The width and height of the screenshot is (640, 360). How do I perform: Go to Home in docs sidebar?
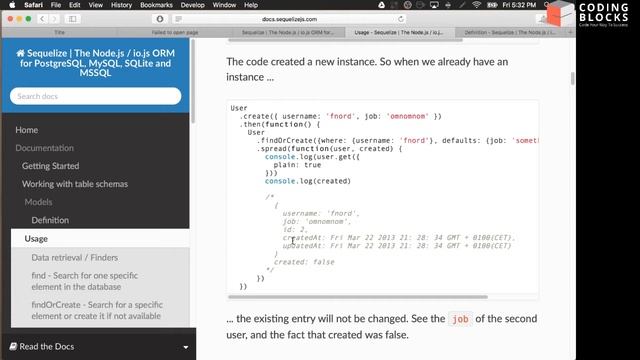pos(27,130)
